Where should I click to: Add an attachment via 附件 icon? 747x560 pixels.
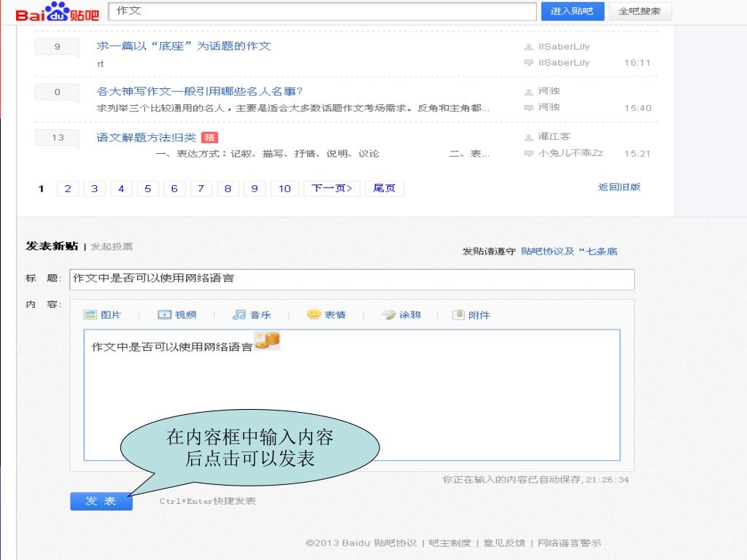point(471,315)
